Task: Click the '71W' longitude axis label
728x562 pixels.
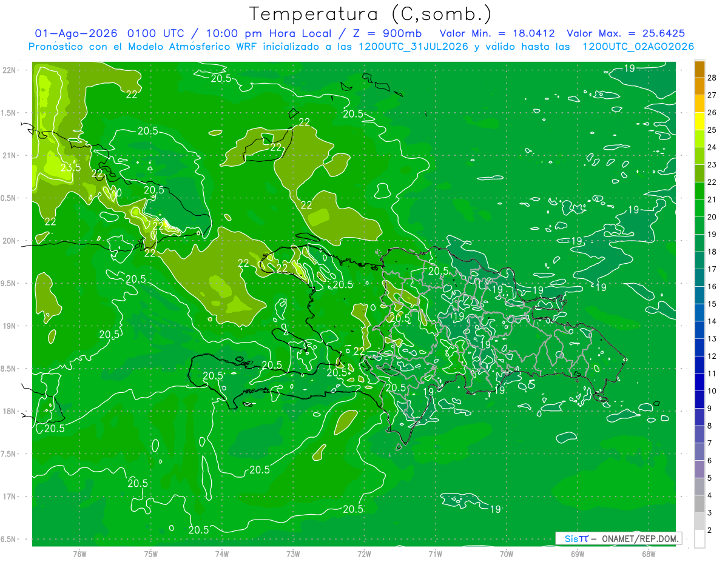Action: (x=435, y=553)
